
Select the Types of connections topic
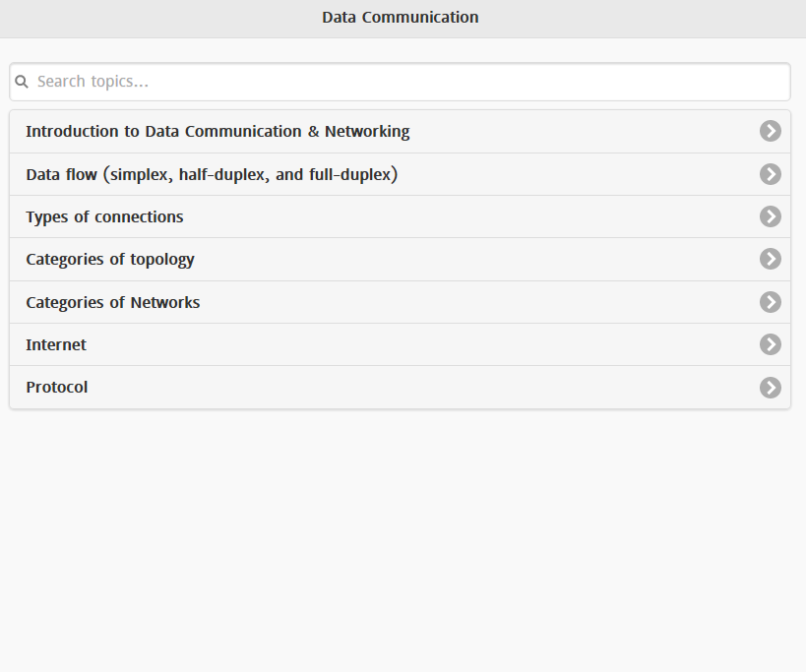tap(104, 217)
